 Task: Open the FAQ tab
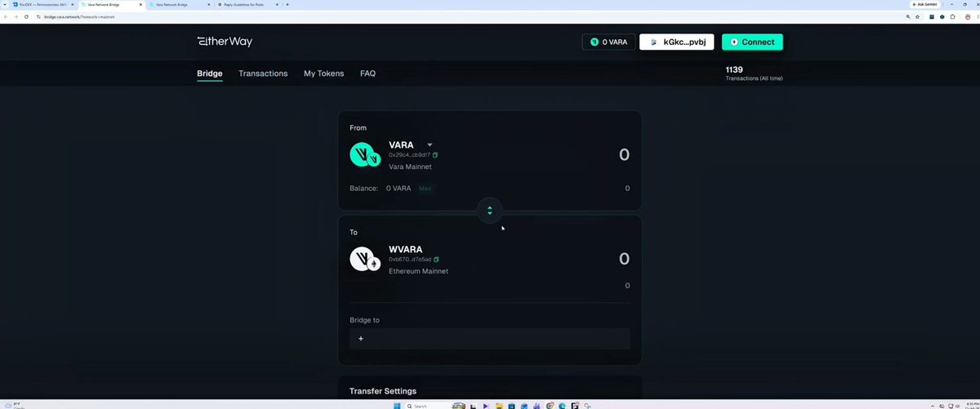point(367,73)
